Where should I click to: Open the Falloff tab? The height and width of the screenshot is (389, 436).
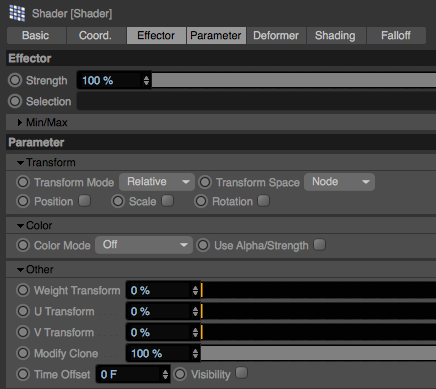[x=396, y=36]
